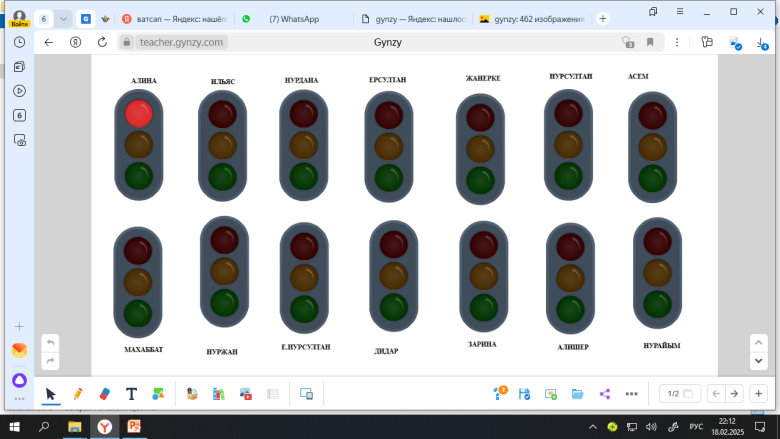Open the video play icon in sidebar
This screenshot has height=439, width=780.
[x=19, y=91]
